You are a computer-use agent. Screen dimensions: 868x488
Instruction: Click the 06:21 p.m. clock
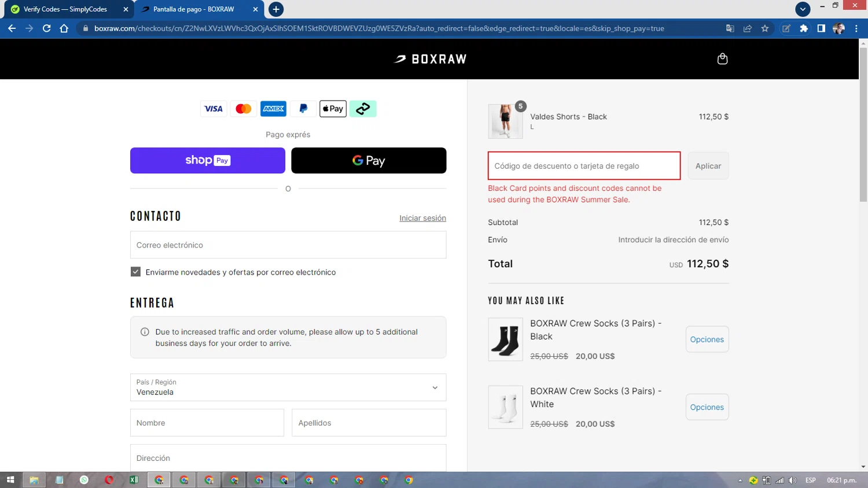pos(842,480)
